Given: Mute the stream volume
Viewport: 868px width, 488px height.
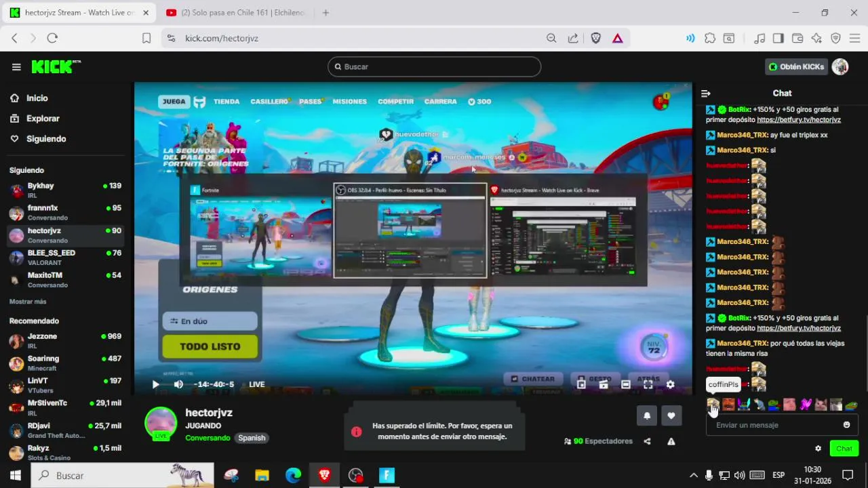Looking at the screenshot, I should tap(178, 384).
